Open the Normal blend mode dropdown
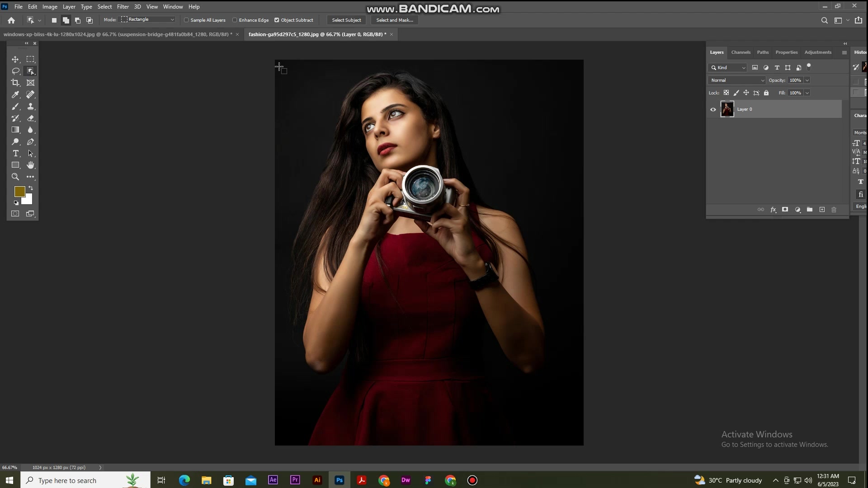The image size is (868, 488). coord(737,80)
